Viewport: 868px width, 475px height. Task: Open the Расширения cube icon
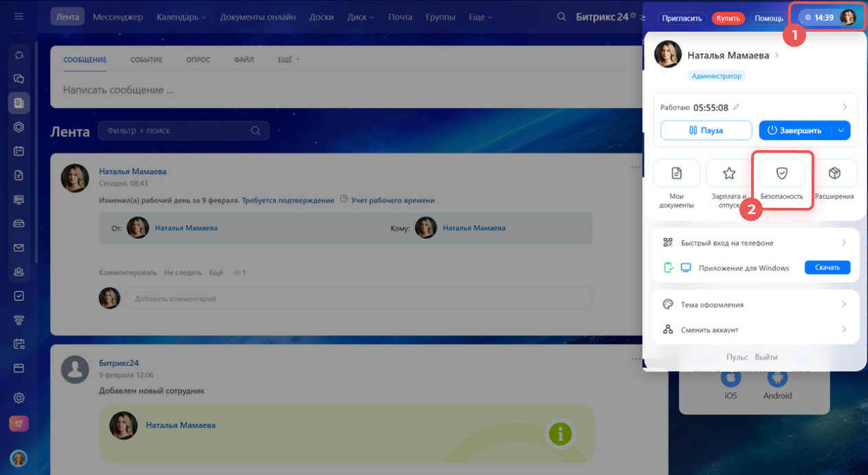[834, 173]
